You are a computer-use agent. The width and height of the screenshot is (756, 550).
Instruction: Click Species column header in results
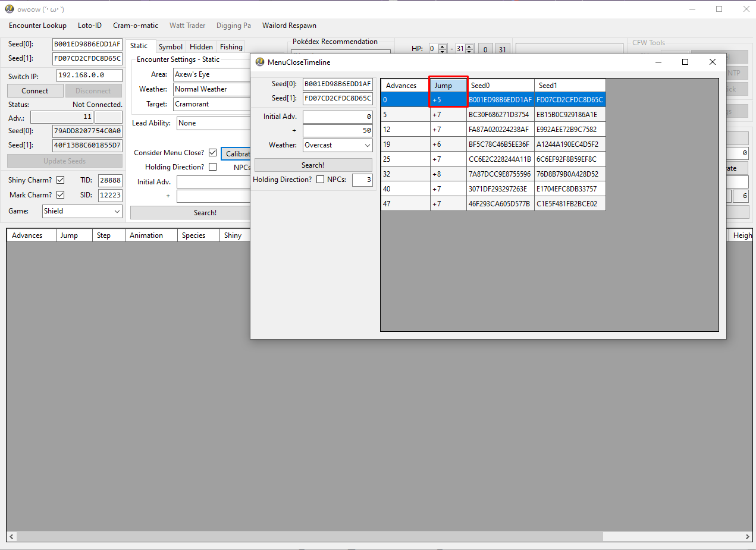coord(199,235)
